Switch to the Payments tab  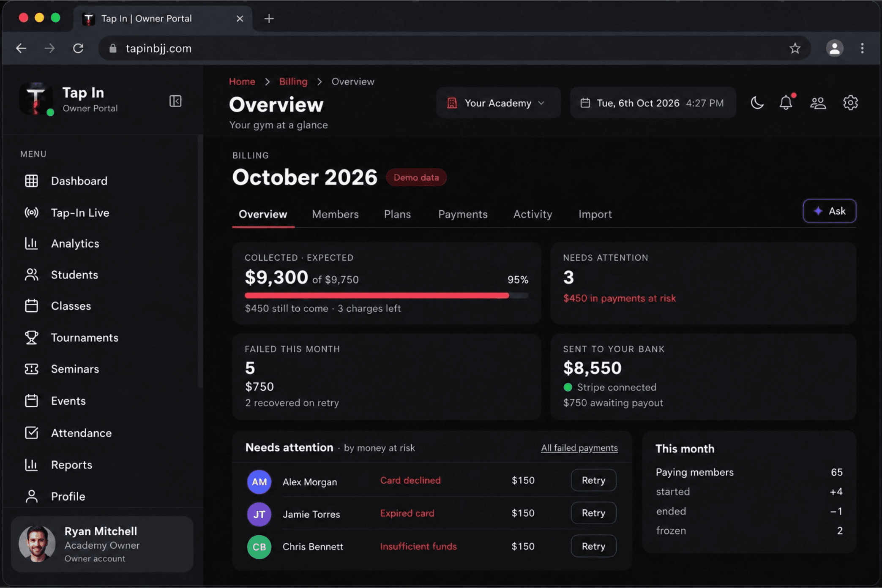pyautogui.click(x=463, y=214)
